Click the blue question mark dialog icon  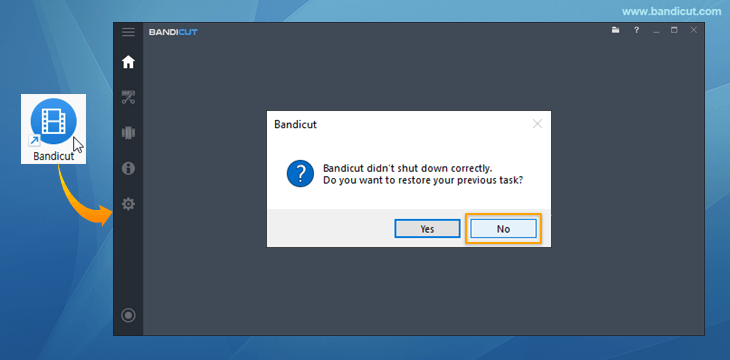coord(300,174)
